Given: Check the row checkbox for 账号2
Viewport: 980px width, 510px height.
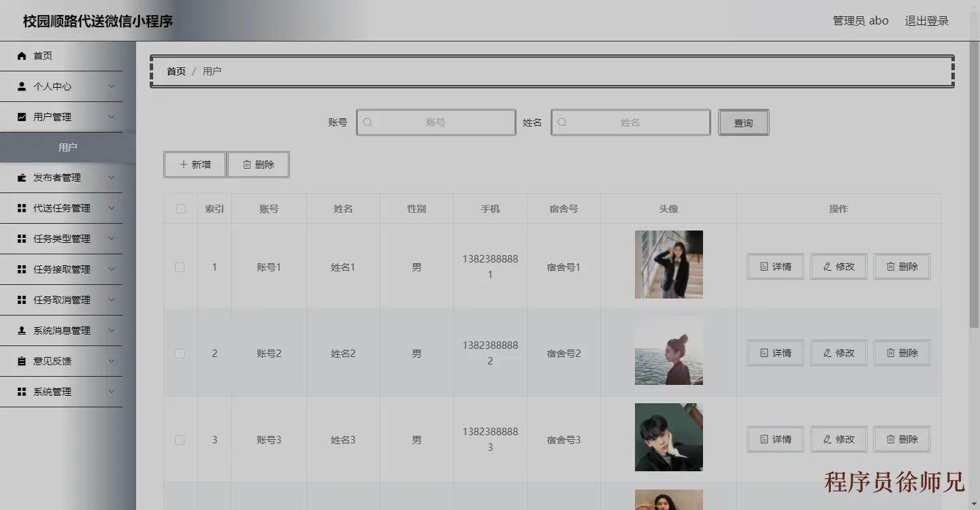Looking at the screenshot, I should (180, 354).
